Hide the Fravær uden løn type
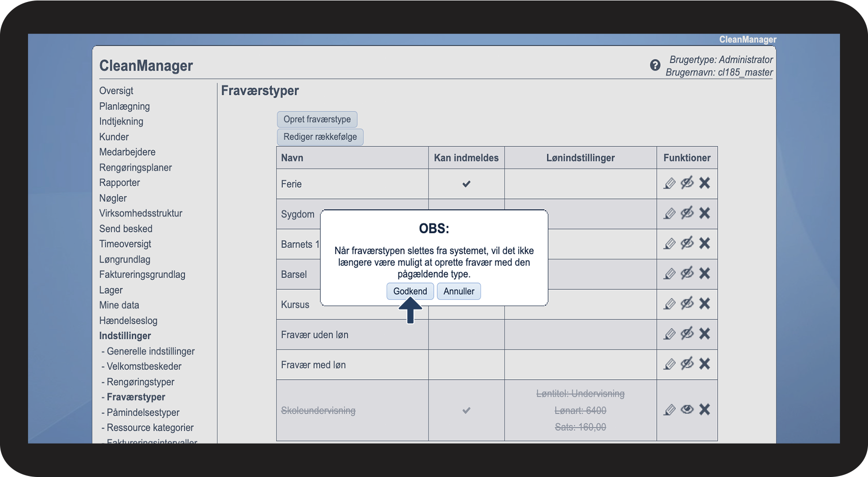Screen dimensions: 868x477 click(x=687, y=334)
